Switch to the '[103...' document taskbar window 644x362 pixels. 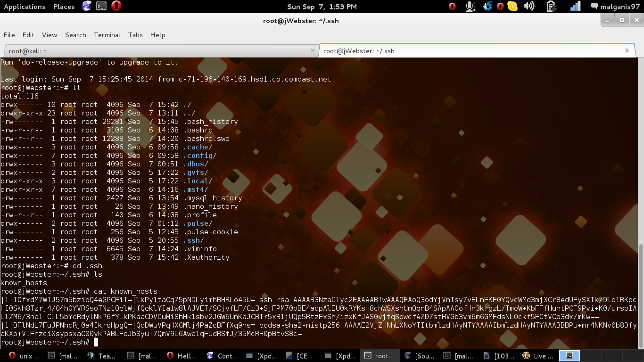[x=499, y=356]
